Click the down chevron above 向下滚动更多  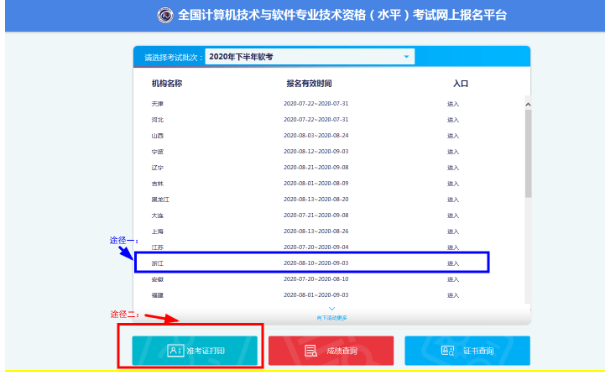[x=332, y=309]
